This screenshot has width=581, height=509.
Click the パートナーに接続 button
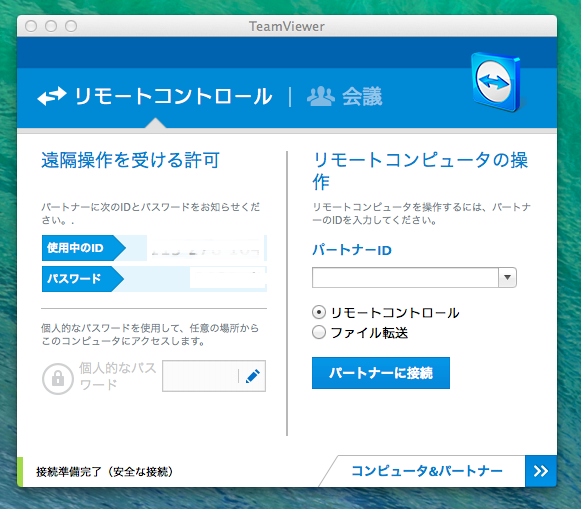coord(381,373)
